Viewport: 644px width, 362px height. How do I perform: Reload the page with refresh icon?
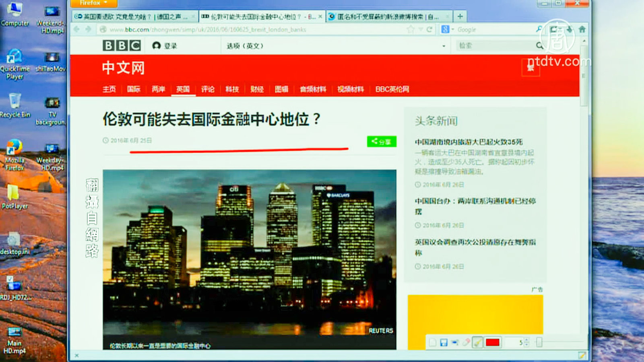click(429, 29)
